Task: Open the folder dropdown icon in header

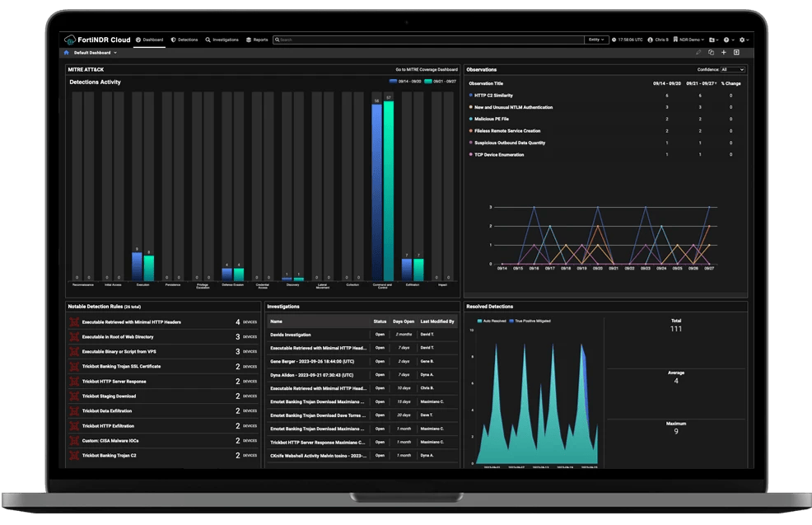Action: tap(714, 40)
